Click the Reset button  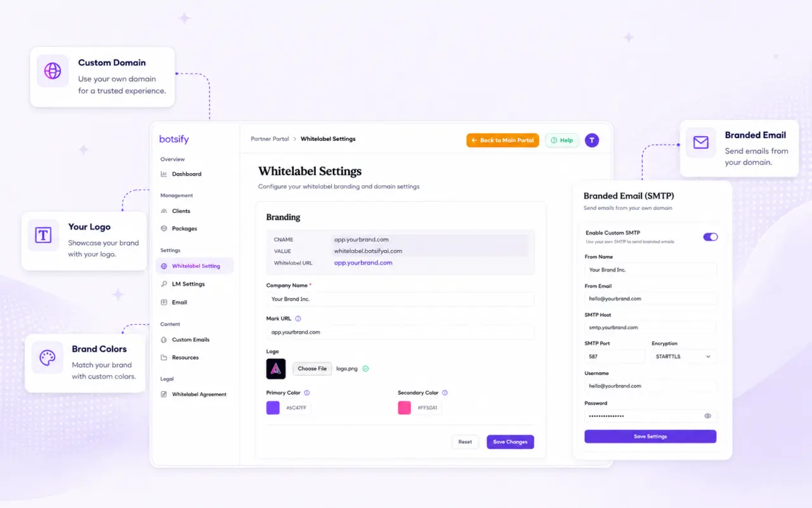(x=465, y=442)
